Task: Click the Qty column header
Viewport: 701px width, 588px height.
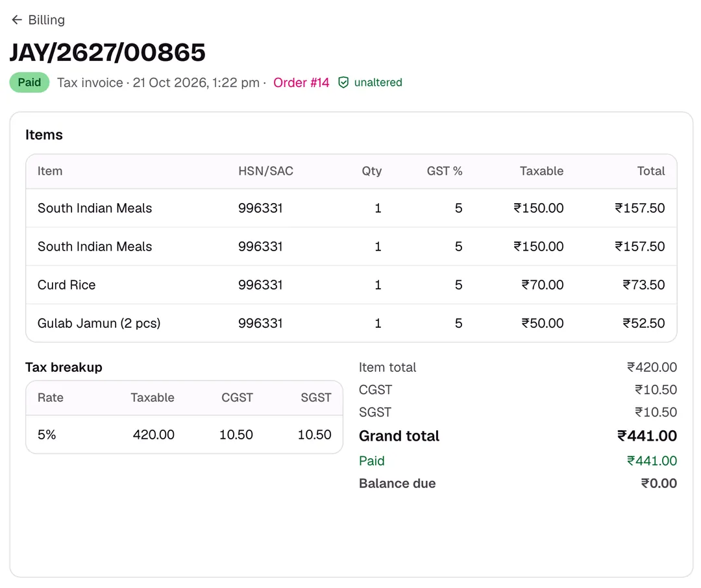Action: click(x=371, y=171)
